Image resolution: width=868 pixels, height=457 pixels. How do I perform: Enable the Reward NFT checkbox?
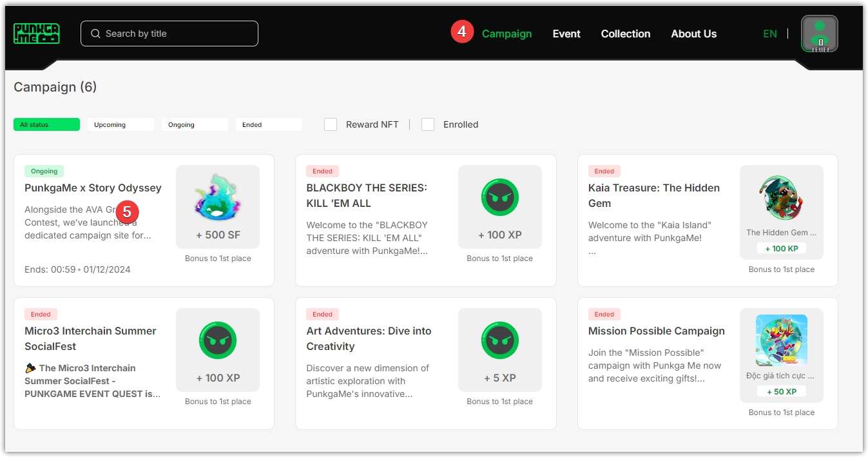tap(331, 124)
